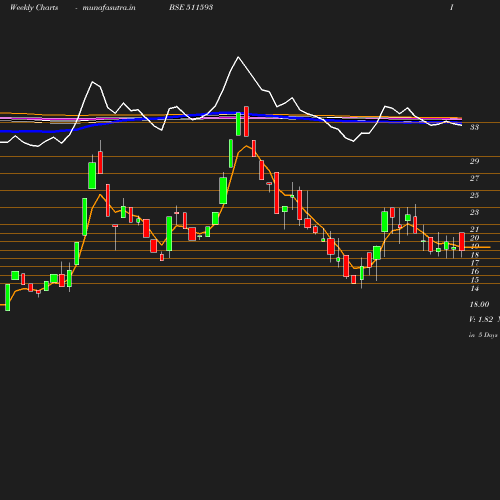Screen dimensions: 500x500
Task: Click the price axis label 16
Action: (x=475, y=271)
